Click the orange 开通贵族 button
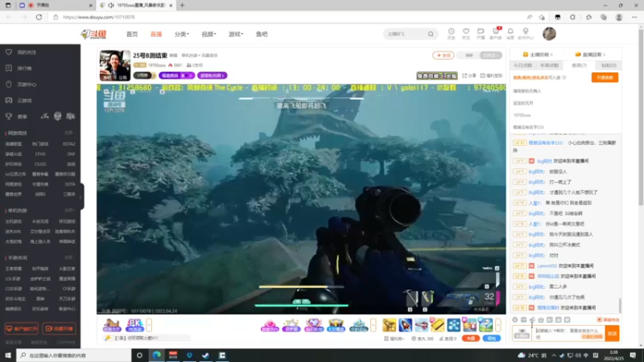The image size is (644, 362). (605, 77)
